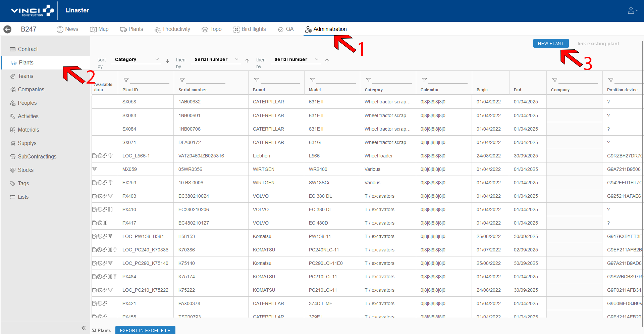Click the LOC_PC240_K70386 plant ID
The width and height of the screenshot is (644, 334).
pos(145,250)
